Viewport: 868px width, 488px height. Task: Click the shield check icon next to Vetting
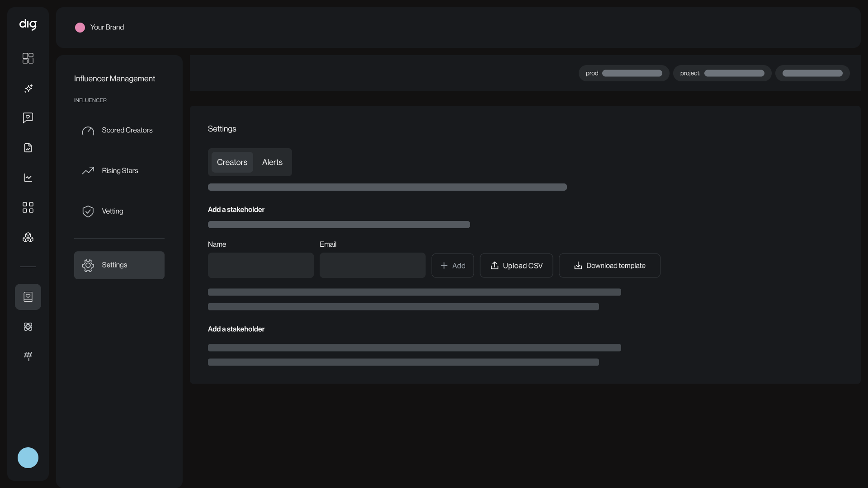(x=88, y=211)
